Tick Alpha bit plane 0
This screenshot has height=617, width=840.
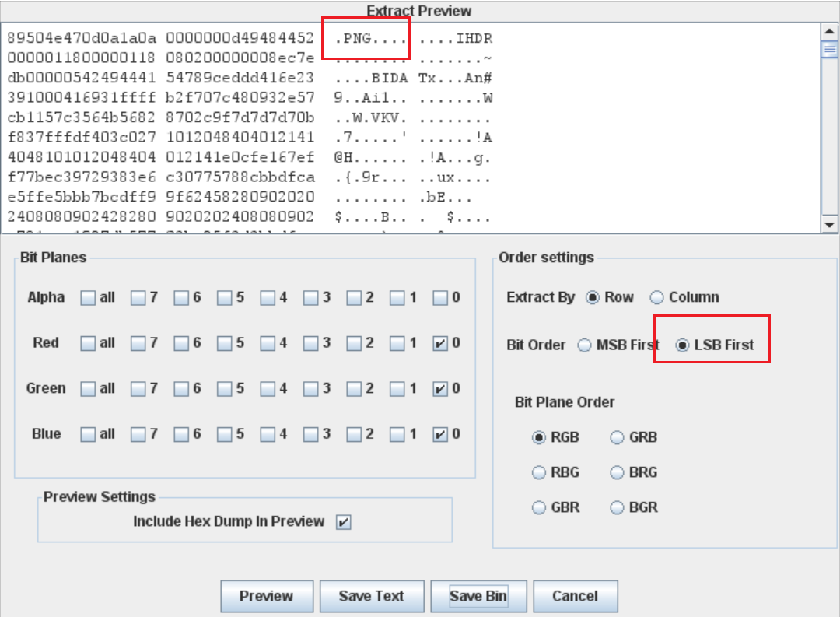point(439,297)
